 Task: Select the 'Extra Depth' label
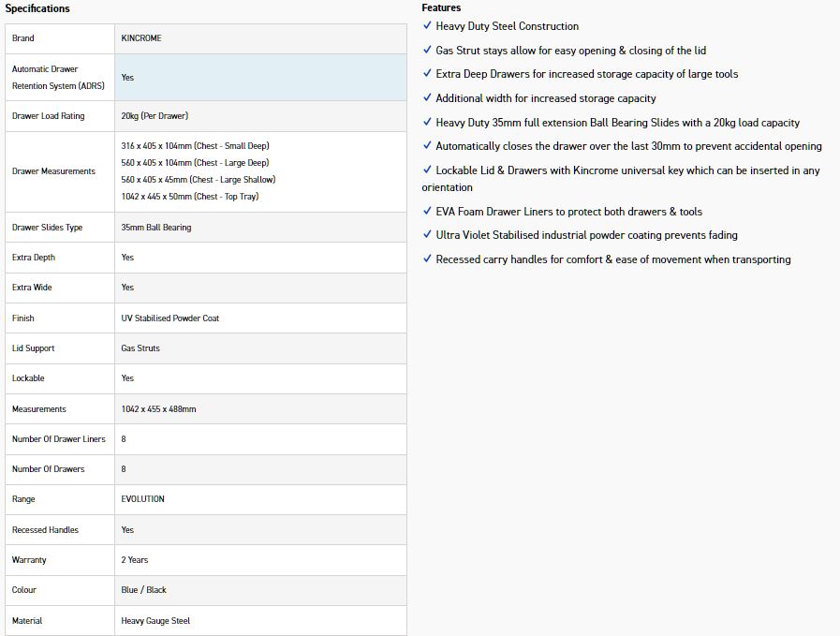point(34,258)
